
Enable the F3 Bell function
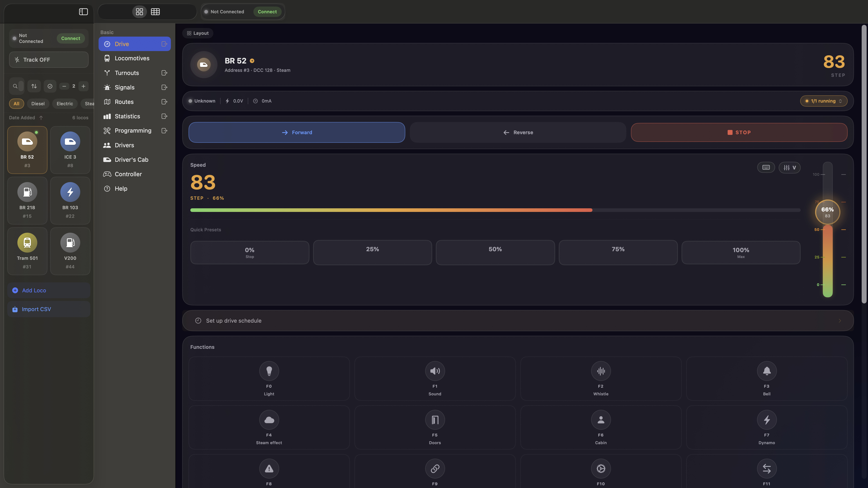(767, 371)
